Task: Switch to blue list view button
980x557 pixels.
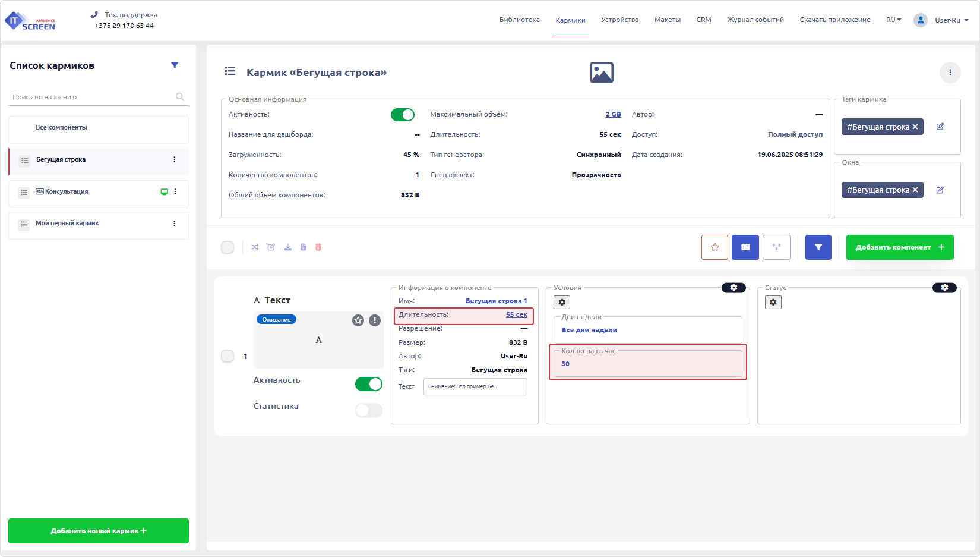Action: [745, 247]
